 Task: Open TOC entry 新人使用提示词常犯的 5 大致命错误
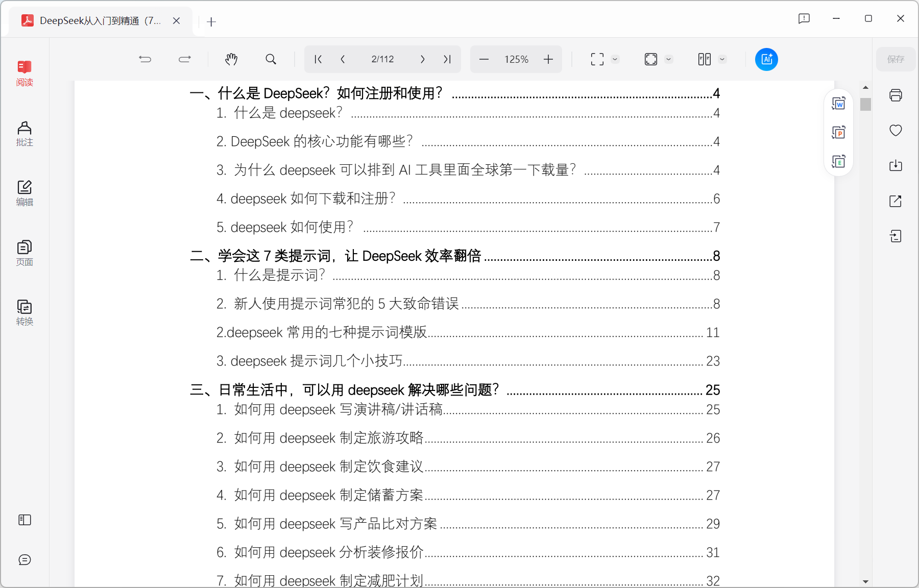pos(468,304)
